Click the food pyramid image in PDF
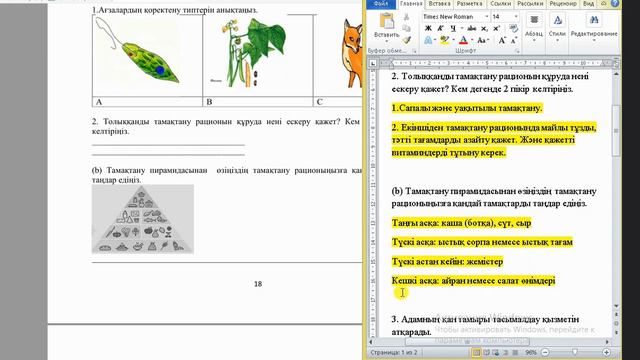 143,219
